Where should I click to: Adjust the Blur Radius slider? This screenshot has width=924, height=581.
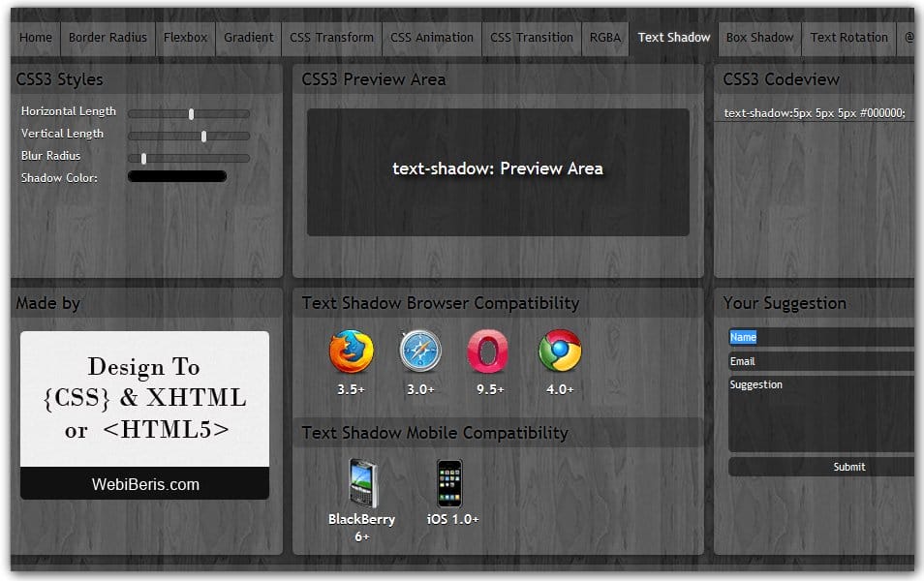pyautogui.click(x=143, y=156)
